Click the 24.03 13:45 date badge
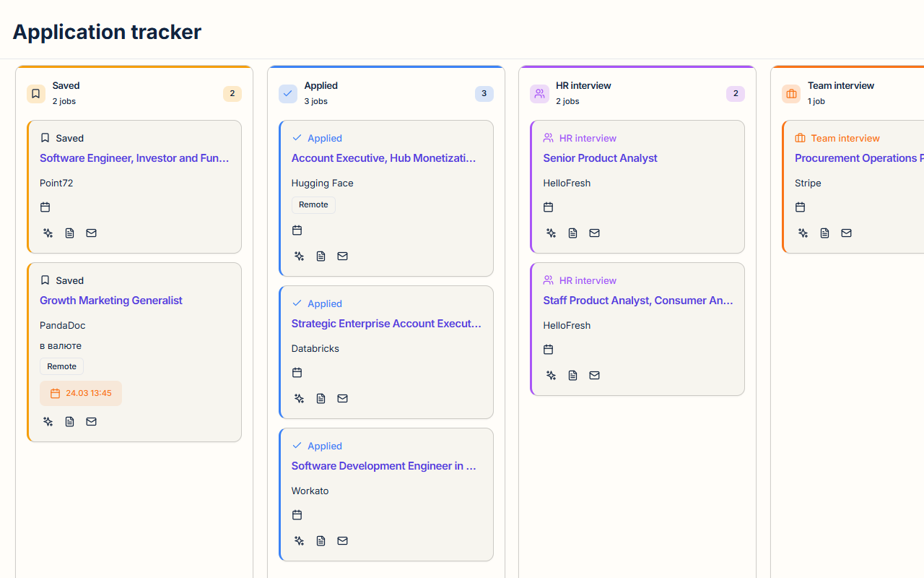 tap(81, 393)
